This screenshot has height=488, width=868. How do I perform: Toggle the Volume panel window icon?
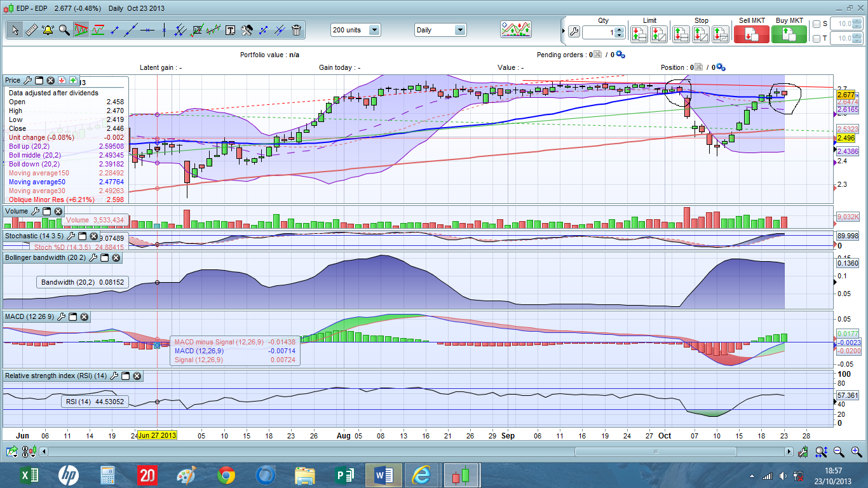pos(46,211)
